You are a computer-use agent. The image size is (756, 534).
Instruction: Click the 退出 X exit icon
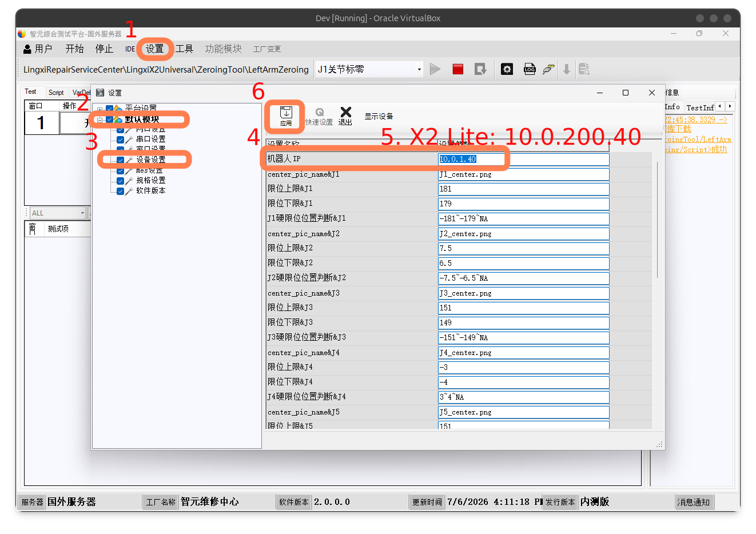pos(345,116)
